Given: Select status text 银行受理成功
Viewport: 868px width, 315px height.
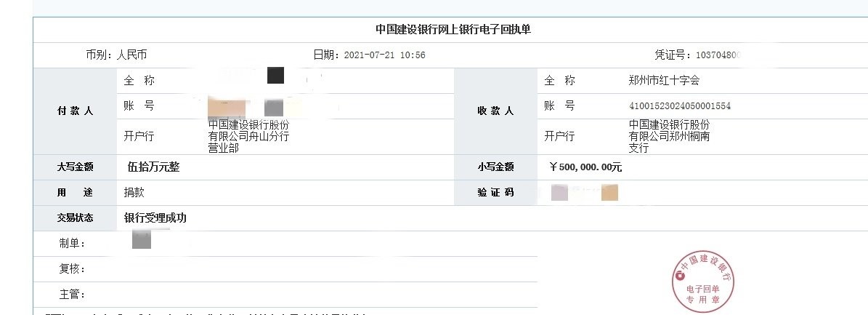Looking at the screenshot, I should 155,218.
